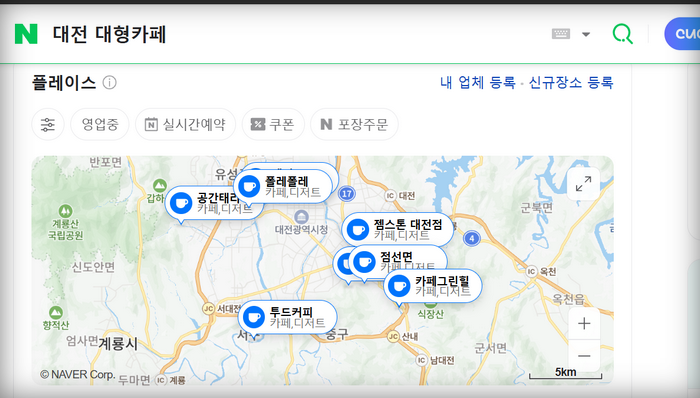Toggle the 포장주문 filter chip
700x398 pixels.
point(354,124)
